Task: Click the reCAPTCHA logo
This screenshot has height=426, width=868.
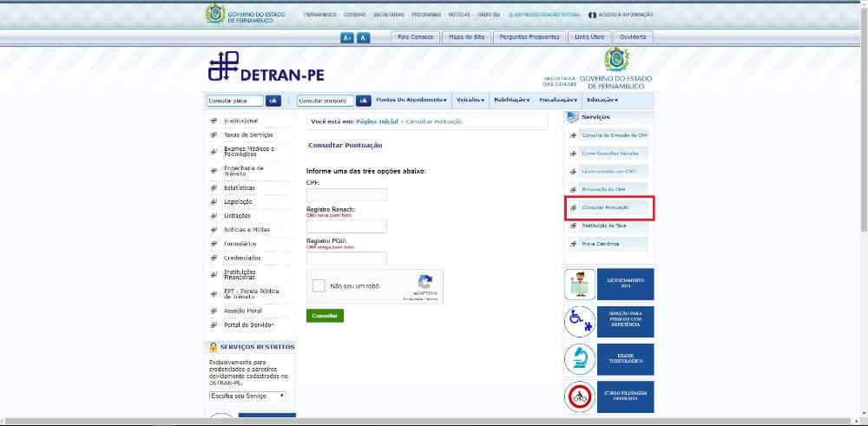Action: (x=424, y=282)
